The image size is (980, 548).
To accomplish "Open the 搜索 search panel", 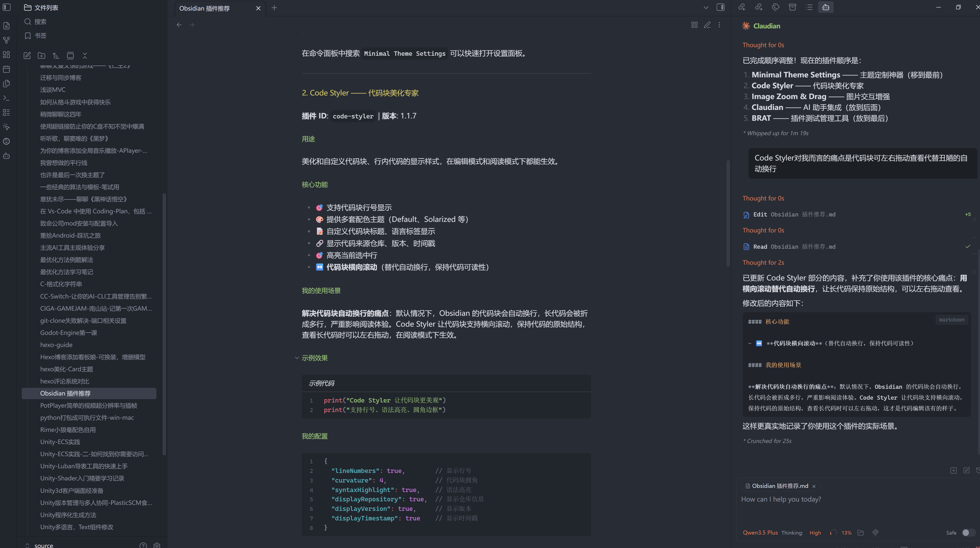I will [x=40, y=22].
